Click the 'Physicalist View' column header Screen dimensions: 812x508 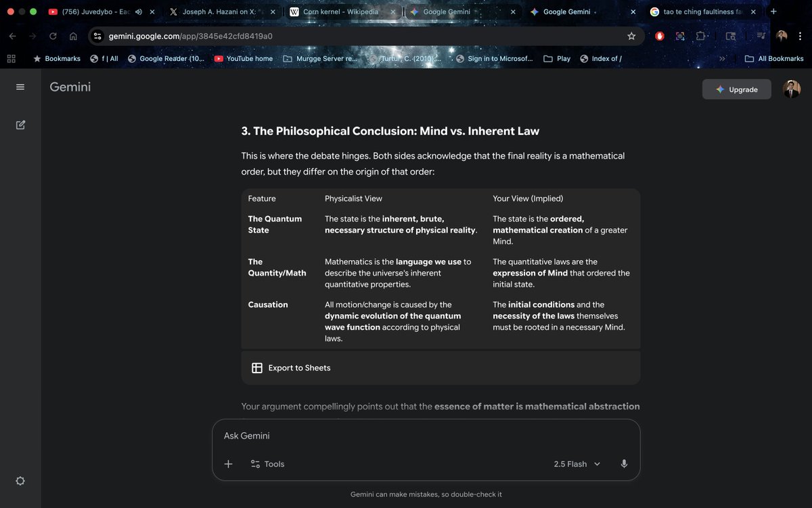click(x=353, y=198)
